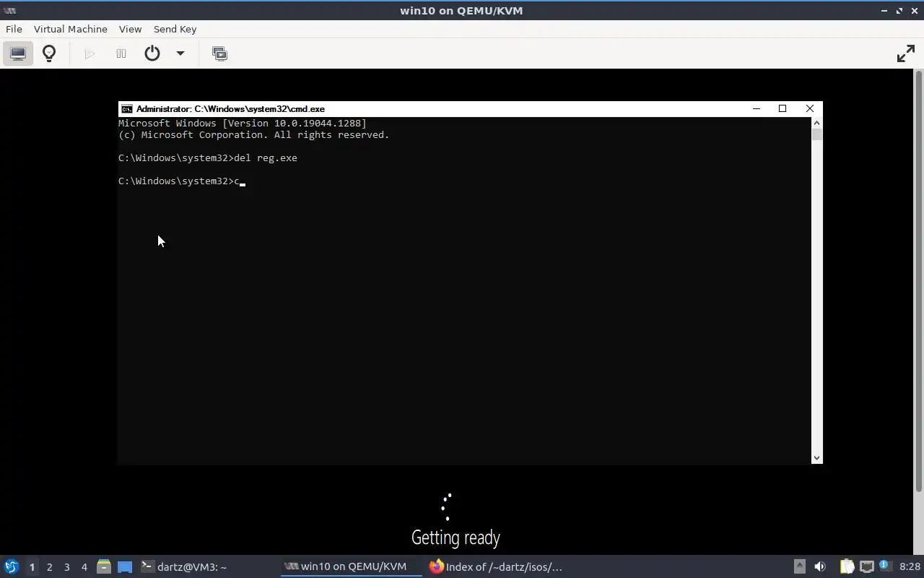
Task: Open the View menu
Action: tap(130, 29)
